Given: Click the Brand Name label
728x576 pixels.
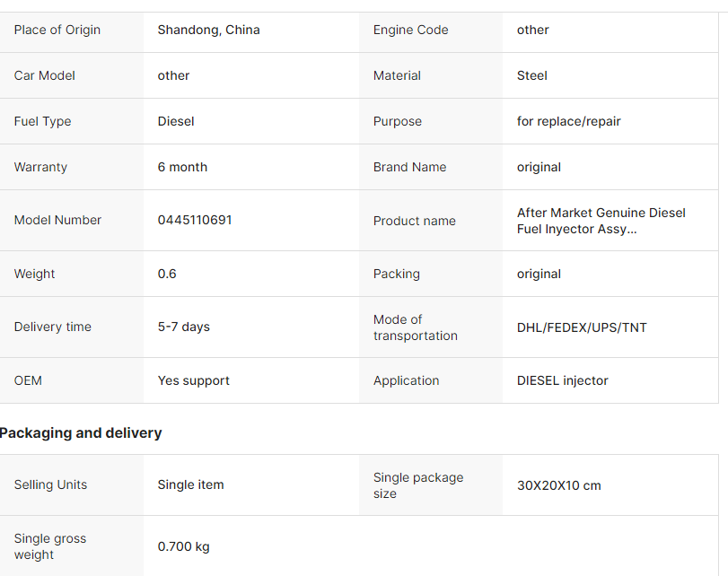Looking at the screenshot, I should 409,167.
